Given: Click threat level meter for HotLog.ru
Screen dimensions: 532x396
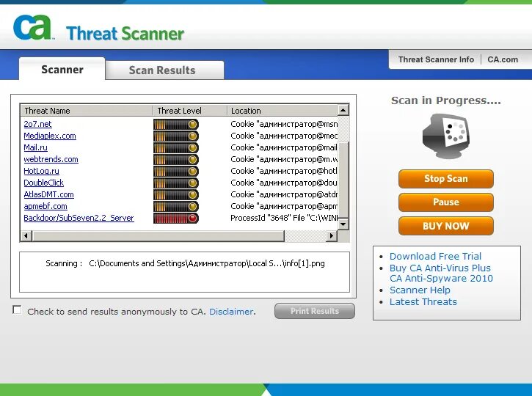Looking at the screenshot, I should click(176, 171).
